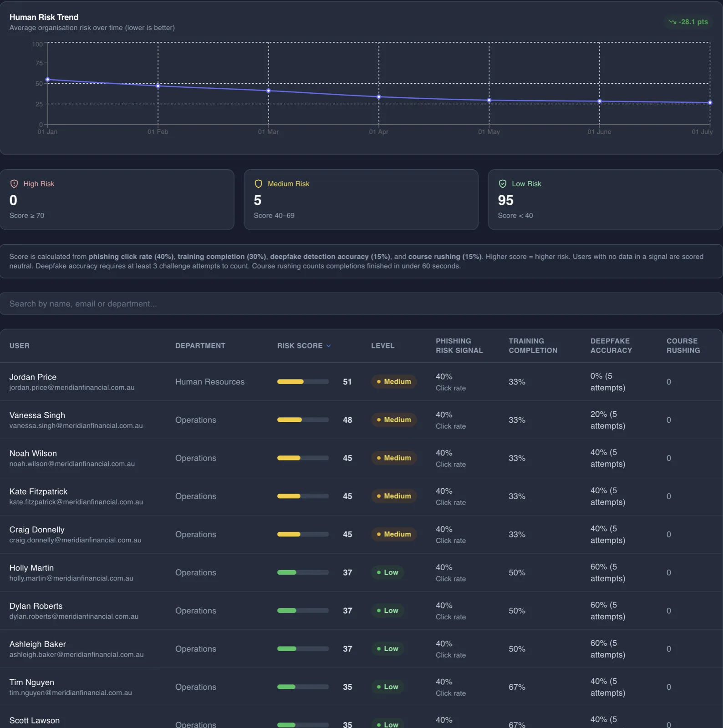723x728 pixels.
Task: Click Jordan Price's risk score bar
Action: tap(303, 382)
